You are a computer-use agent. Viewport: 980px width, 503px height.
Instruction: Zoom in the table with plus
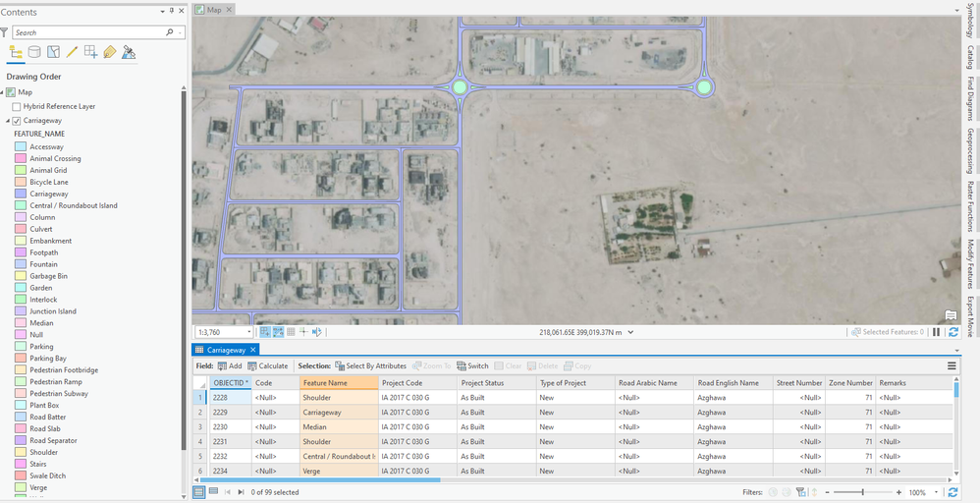[x=898, y=493]
